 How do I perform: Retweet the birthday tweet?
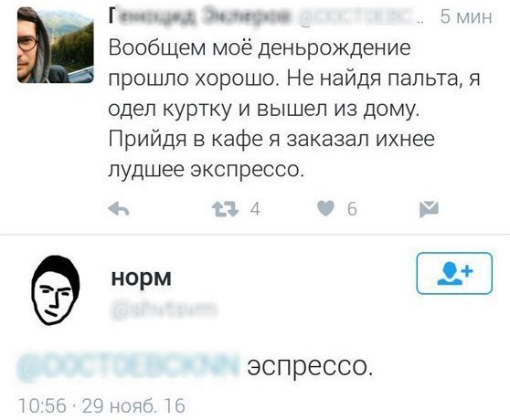click(x=225, y=209)
